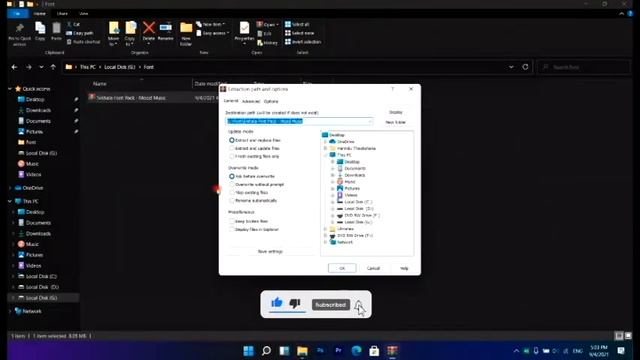Open Microsoft Edge from the taskbar
This screenshot has width=640, height=360.
[x=356, y=351]
